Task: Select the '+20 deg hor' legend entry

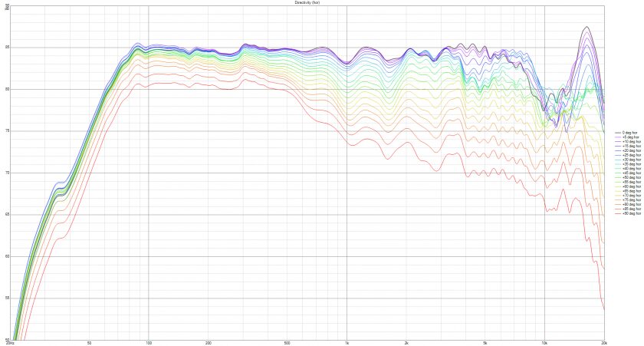Action: click(629, 151)
